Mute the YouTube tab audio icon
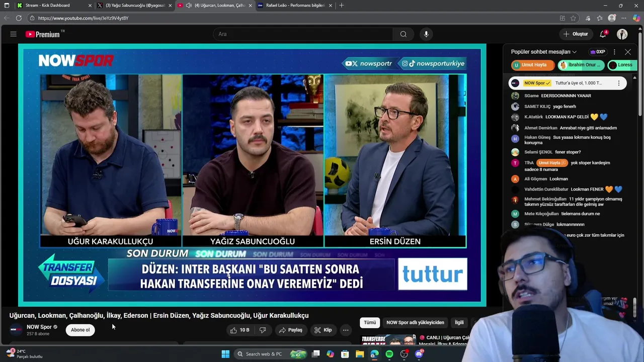Image resolution: width=644 pixels, height=362 pixels. tap(188, 5)
